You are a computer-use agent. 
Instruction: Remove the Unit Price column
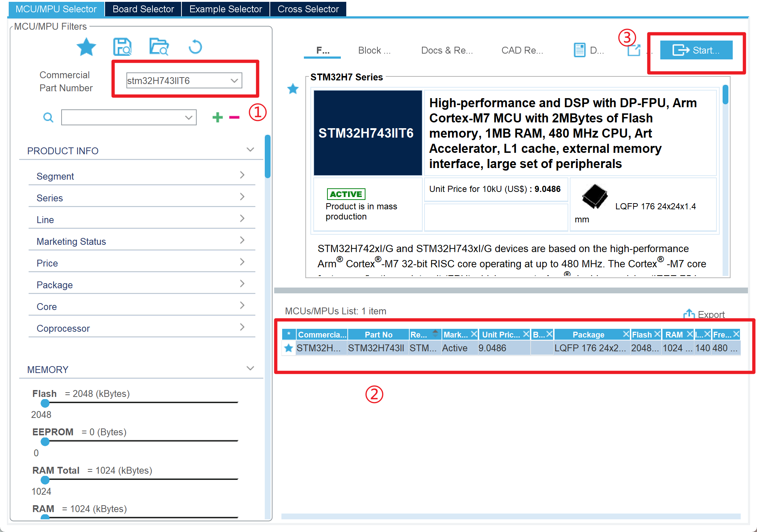pos(526,334)
